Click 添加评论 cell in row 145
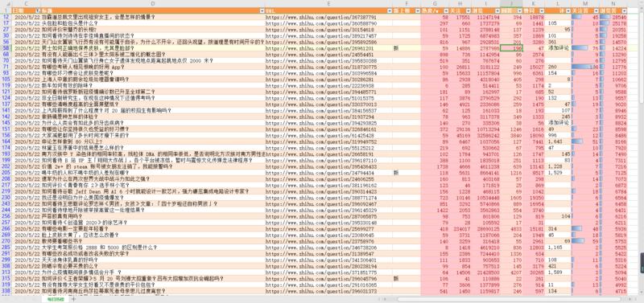This screenshot has height=303, width=644. click(x=558, y=123)
